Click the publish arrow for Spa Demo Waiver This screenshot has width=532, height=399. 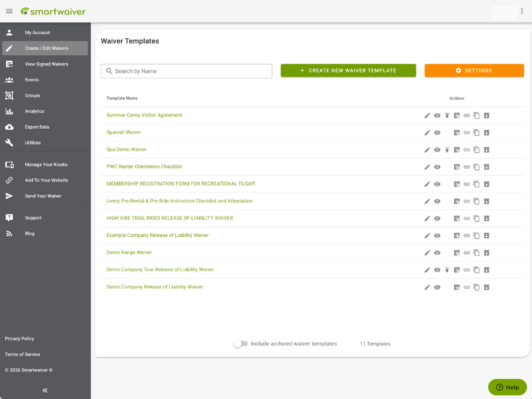(x=447, y=150)
